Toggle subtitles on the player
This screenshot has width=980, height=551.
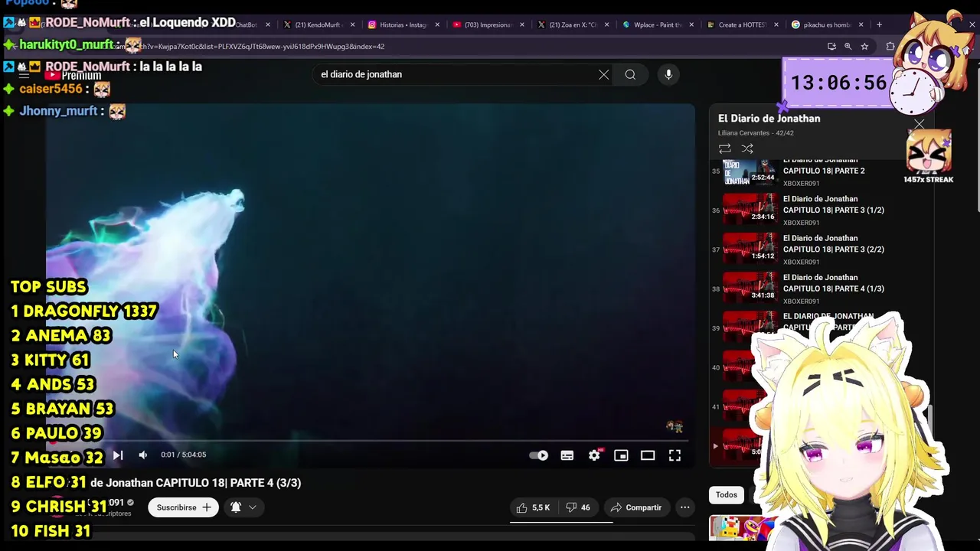(x=567, y=455)
